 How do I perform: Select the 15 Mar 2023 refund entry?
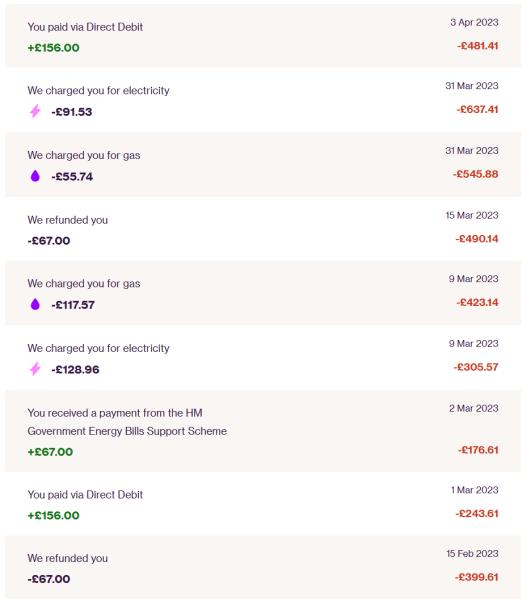263,229
